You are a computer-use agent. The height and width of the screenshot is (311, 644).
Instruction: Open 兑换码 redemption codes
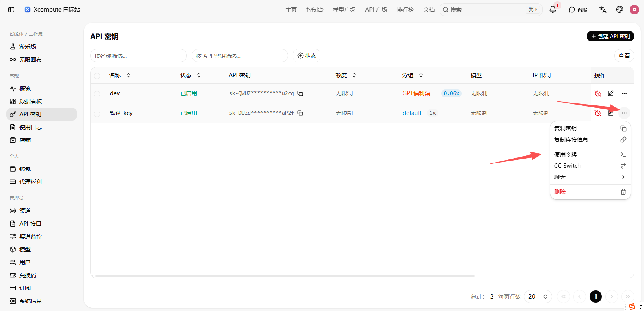click(x=42, y=275)
